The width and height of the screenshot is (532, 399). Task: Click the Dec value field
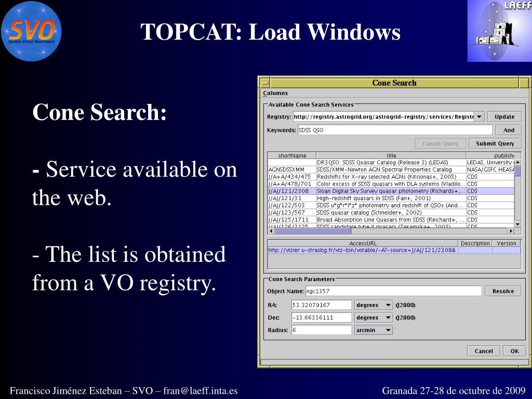pyautogui.click(x=321, y=317)
